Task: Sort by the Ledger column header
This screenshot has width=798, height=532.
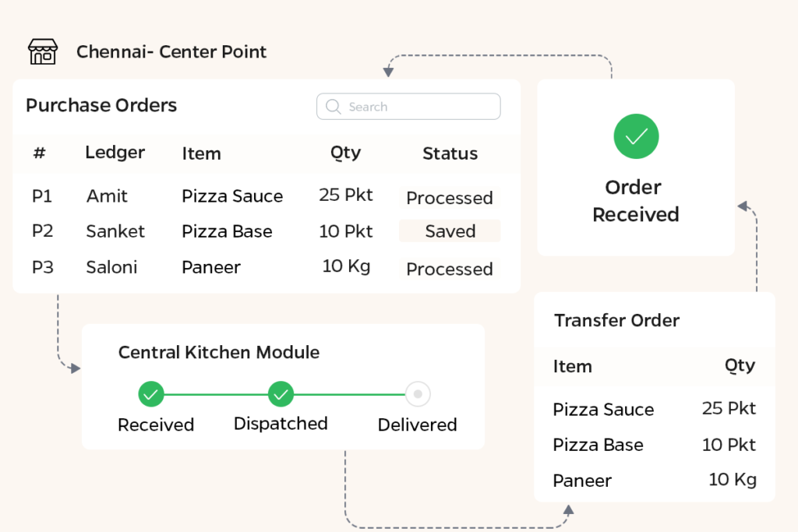Action: [x=115, y=153]
